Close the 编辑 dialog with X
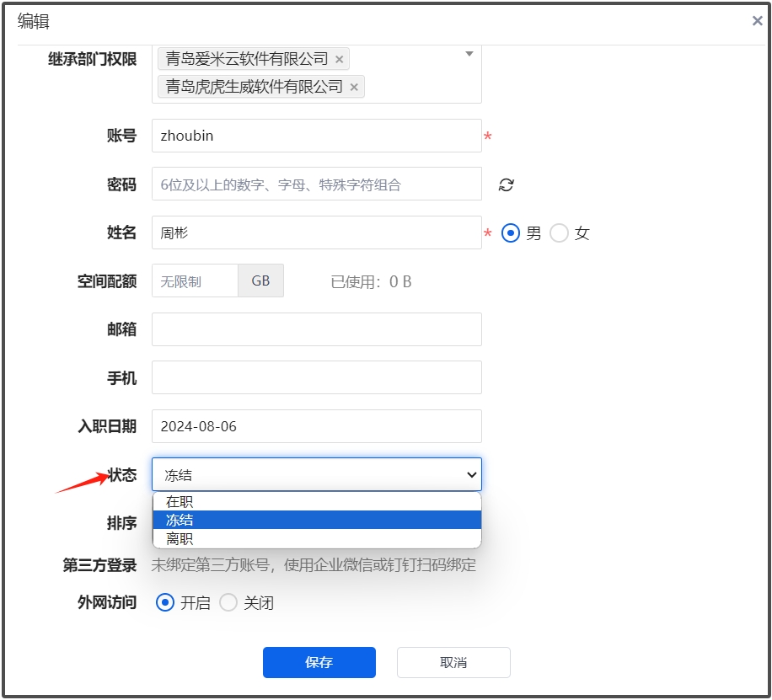Viewport: 772px width, 700px height. tap(757, 21)
